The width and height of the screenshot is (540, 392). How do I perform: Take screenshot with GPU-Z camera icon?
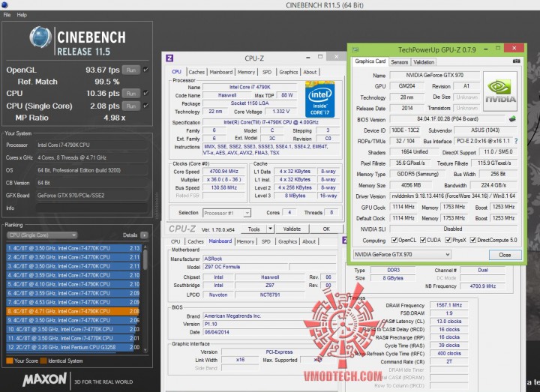(516, 61)
